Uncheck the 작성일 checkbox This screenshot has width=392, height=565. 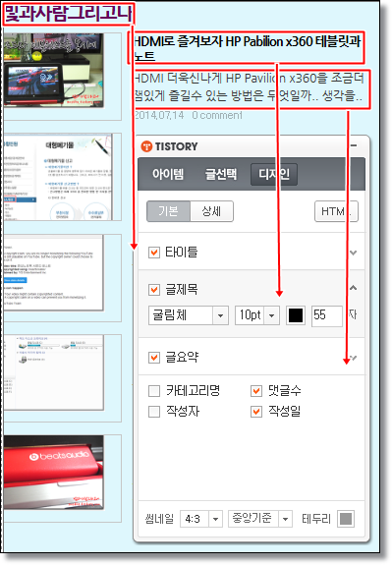click(x=256, y=412)
